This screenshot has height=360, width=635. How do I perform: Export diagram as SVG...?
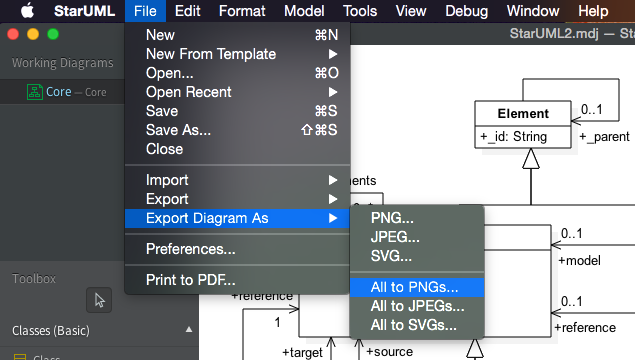coord(417,256)
